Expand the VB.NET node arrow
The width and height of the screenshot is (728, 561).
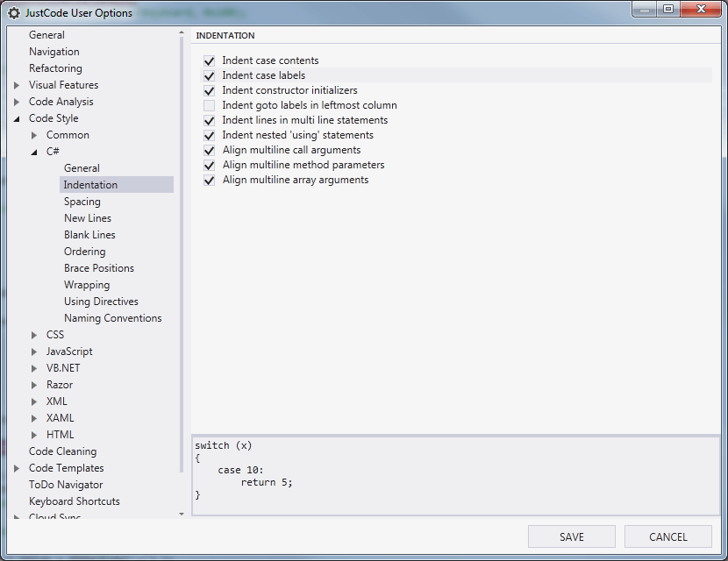(x=34, y=368)
